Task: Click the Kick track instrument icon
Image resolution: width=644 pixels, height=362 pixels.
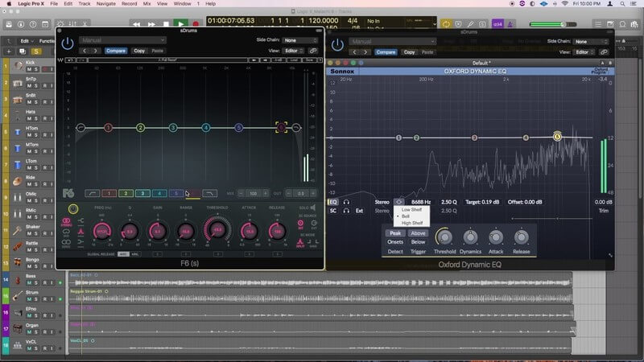Action: click(18, 66)
